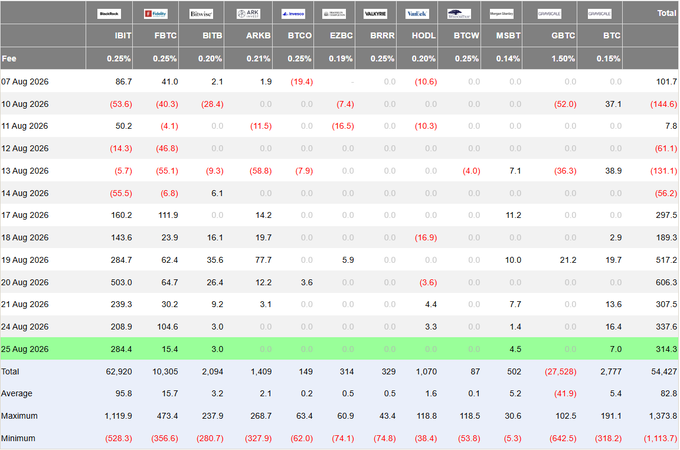The image size is (680, 450).
Task: Click the ARK Invest logo above ARKB
Action: click(x=248, y=14)
